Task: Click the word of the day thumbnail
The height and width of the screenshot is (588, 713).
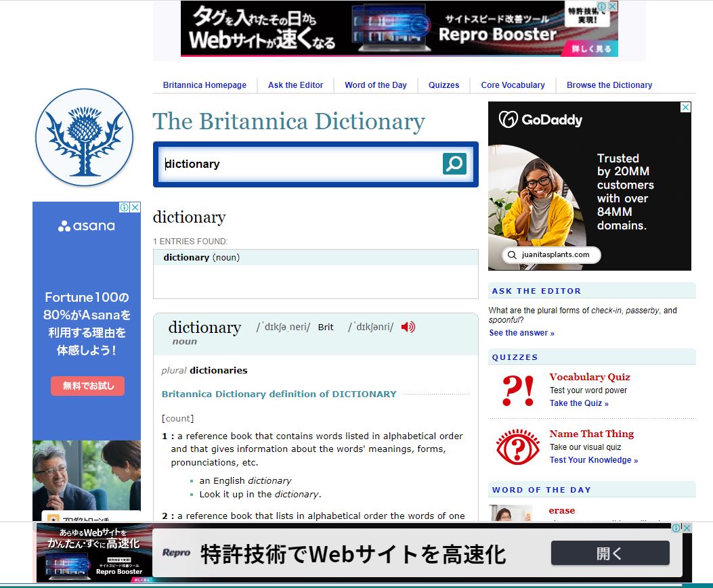Action: coord(510,513)
